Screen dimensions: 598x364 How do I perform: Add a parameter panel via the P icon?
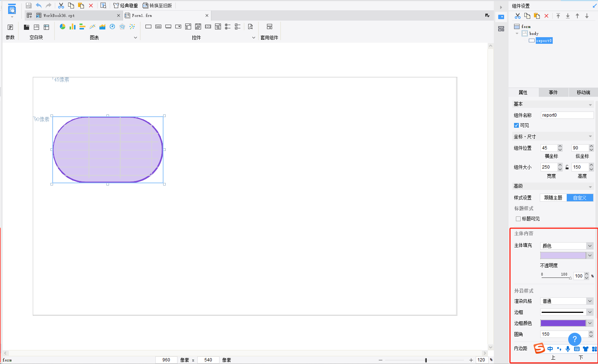click(x=10, y=27)
